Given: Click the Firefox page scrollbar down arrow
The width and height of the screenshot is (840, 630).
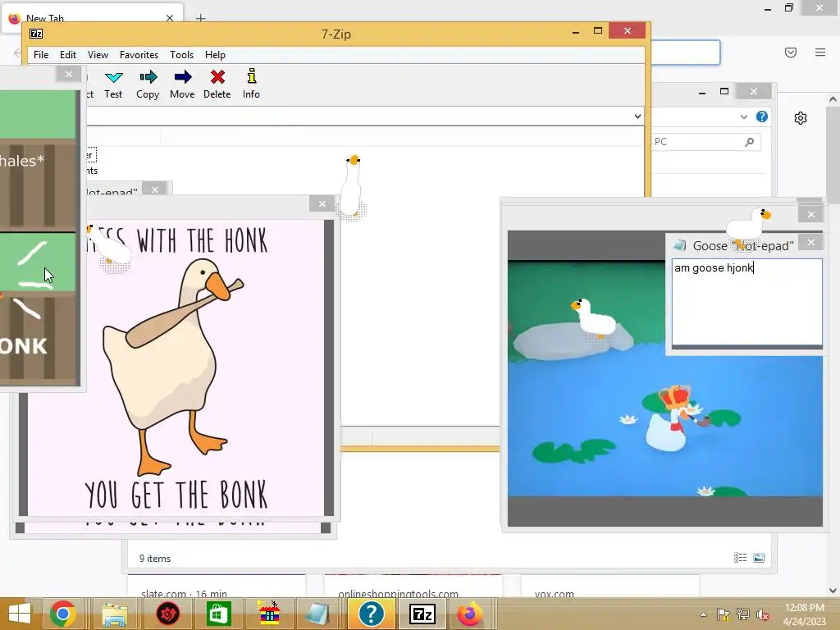Looking at the screenshot, I should [833, 591].
